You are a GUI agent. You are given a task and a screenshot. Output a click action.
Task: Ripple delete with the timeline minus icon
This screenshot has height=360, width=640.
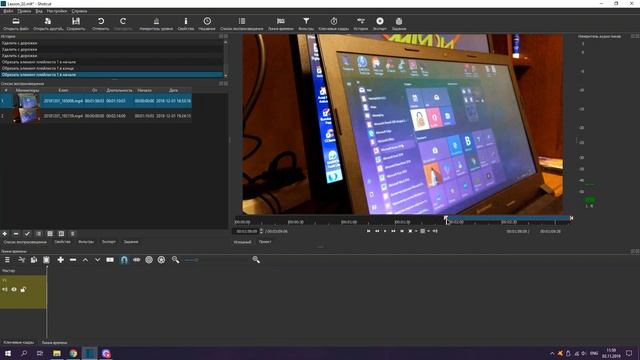click(x=73, y=260)
